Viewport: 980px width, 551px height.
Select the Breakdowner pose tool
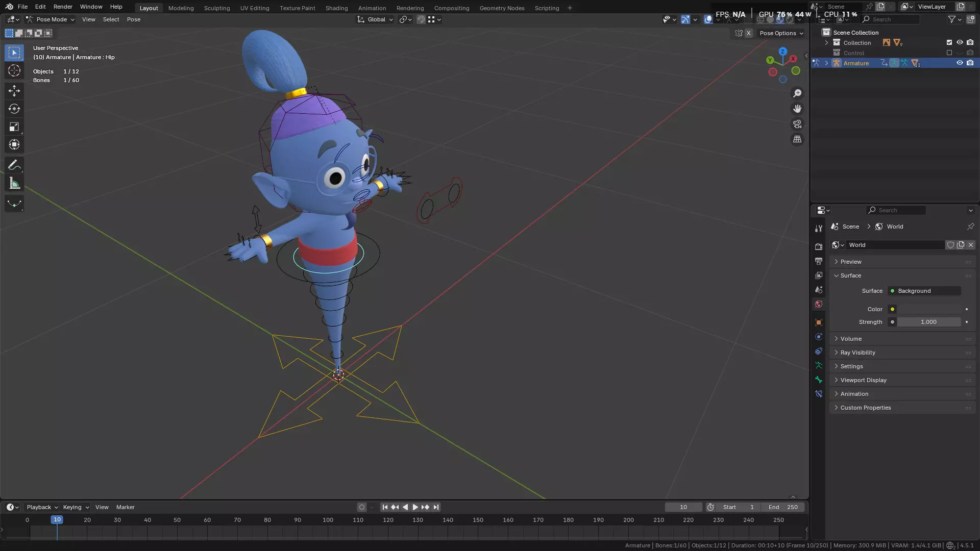tap(14, 204)
